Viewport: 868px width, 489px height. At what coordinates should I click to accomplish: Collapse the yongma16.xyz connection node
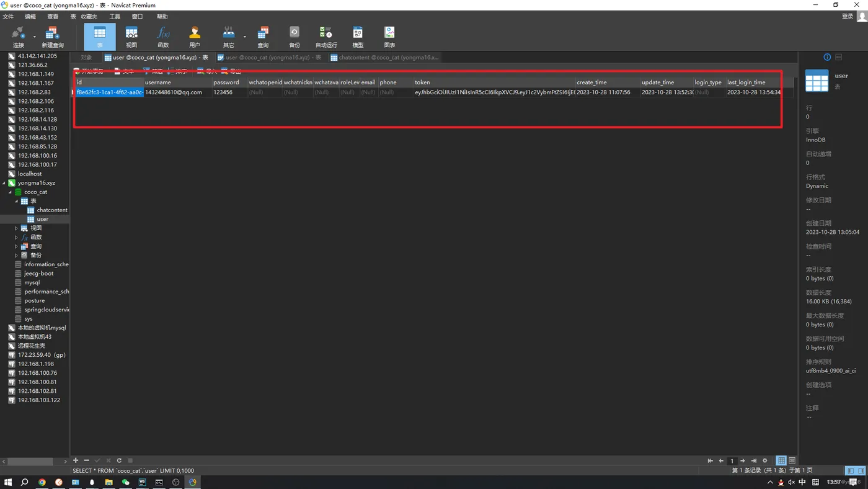[x=4, y=183]
